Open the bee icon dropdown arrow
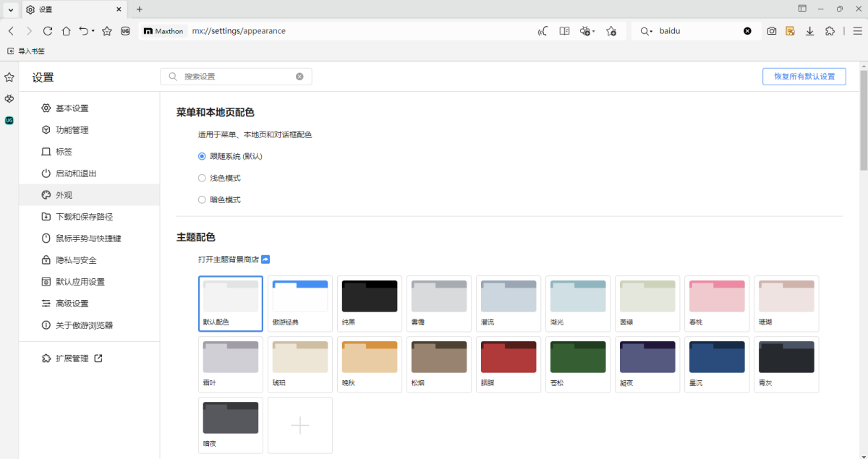868x459 pixels. tap(593, 30)
